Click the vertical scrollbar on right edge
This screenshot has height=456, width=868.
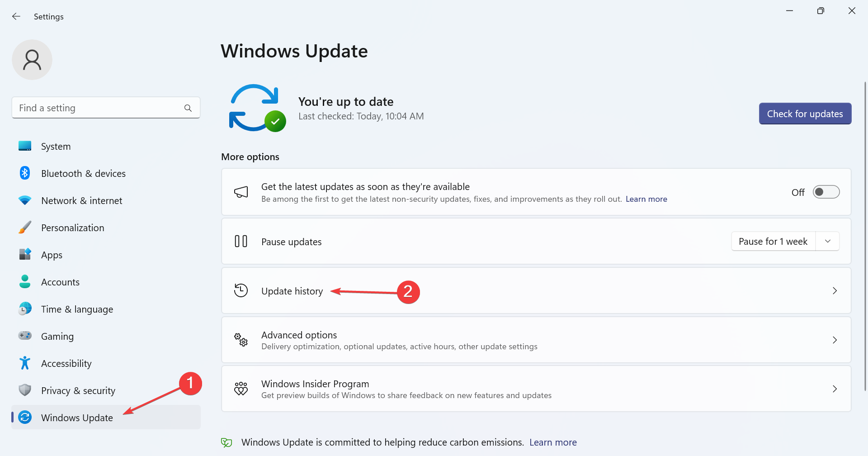(x=865, y=235)
